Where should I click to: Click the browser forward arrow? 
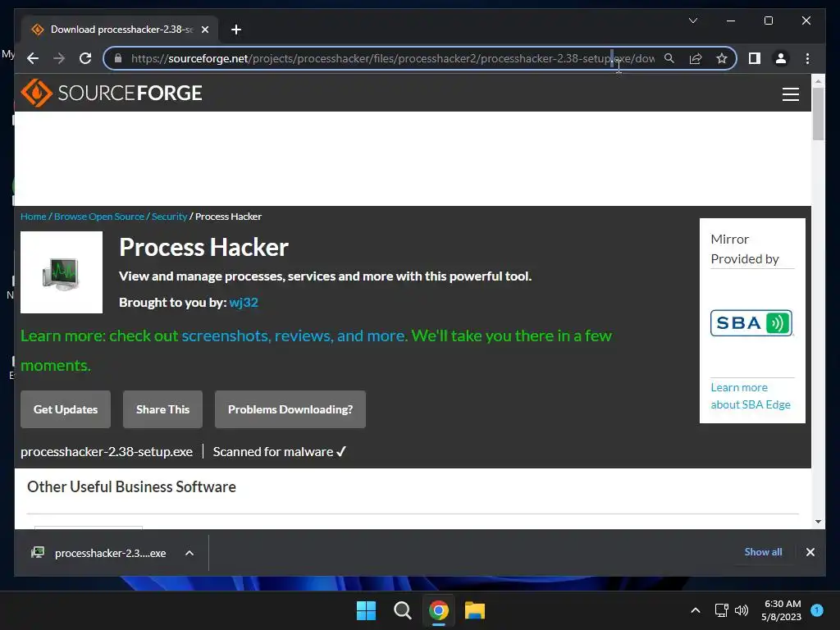click(x=59, y=58)
